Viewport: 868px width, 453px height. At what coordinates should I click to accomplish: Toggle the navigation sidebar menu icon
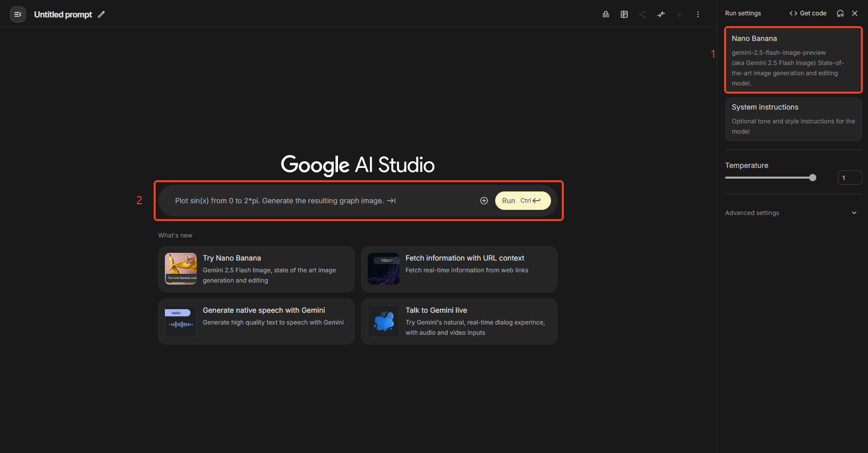[x=18, y=14]
